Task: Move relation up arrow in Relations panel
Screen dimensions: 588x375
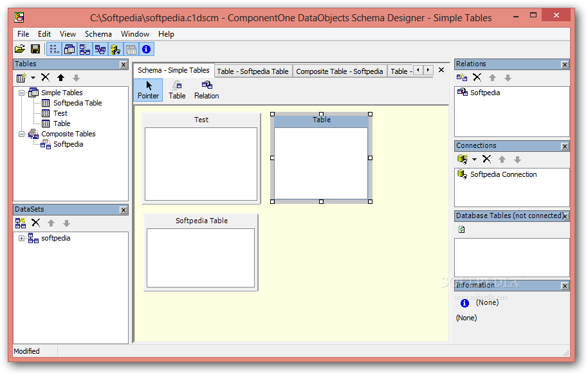Action: pos(492,78)
